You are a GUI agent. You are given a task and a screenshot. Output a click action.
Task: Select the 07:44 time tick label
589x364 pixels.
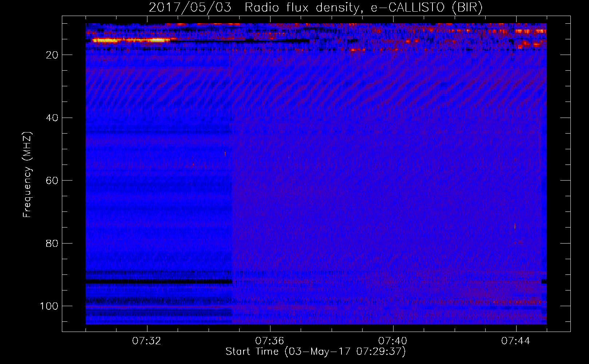(x=516, y=341)
